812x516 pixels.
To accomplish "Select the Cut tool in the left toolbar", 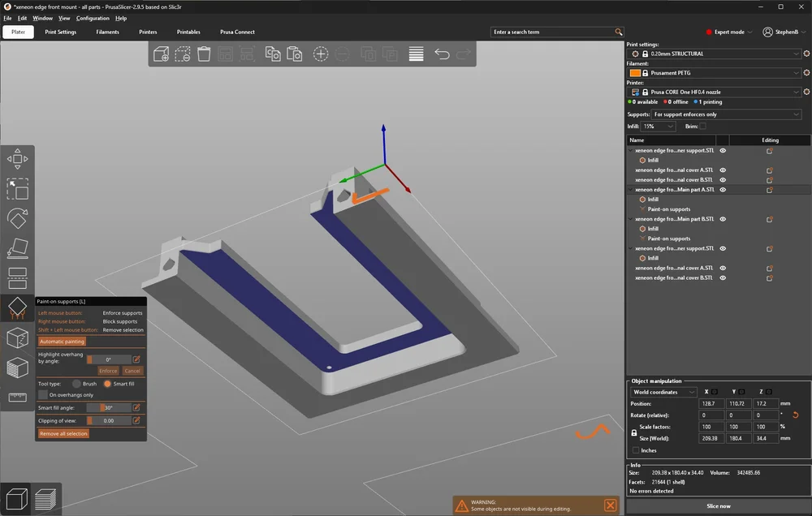I will point(18,278).
